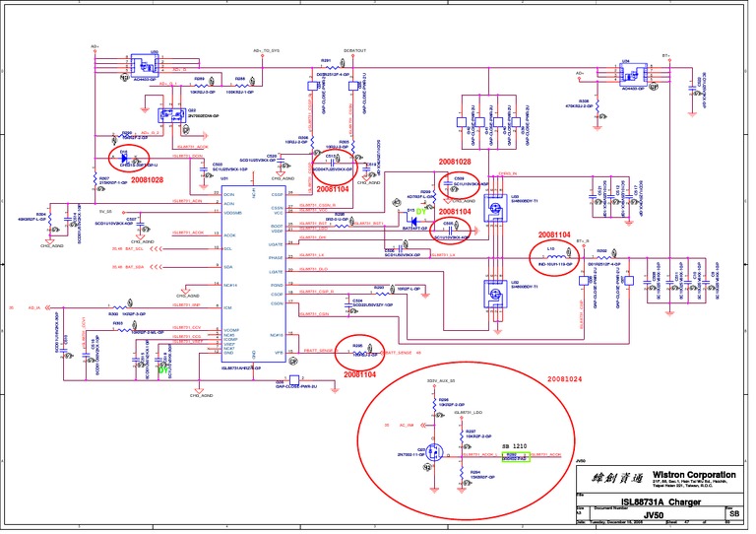Select the D15 BAT54PT diode symbol
Viewport: 756px width, 534px height.
pyautogui.click(x=412, y=220)
